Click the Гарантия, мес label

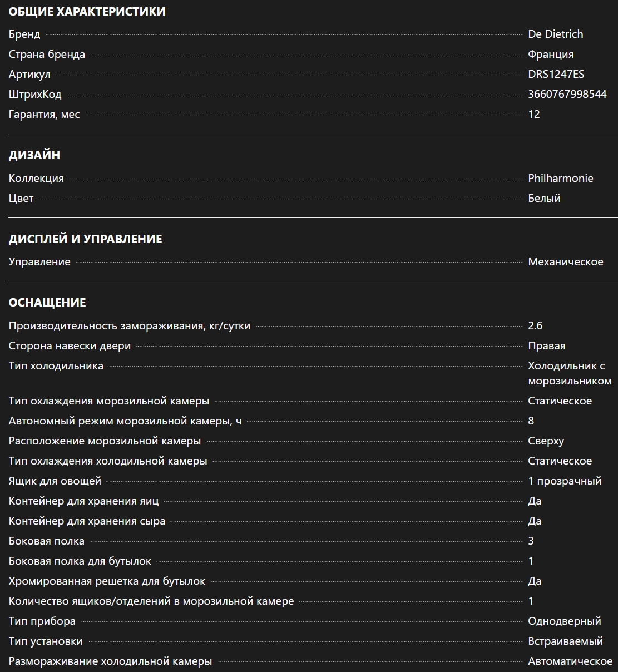pos(45,114)
